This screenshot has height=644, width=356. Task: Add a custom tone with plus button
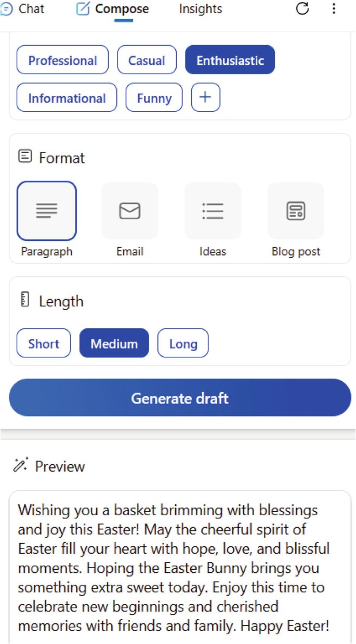coord(205,98)
